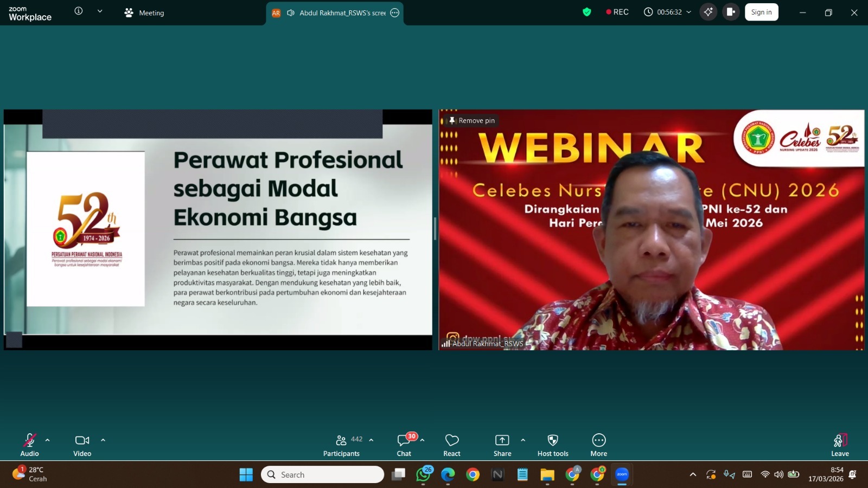Unmute microphone with Audio button
The height and width of the screenshot is (488, 868).
tap(29, 445)
